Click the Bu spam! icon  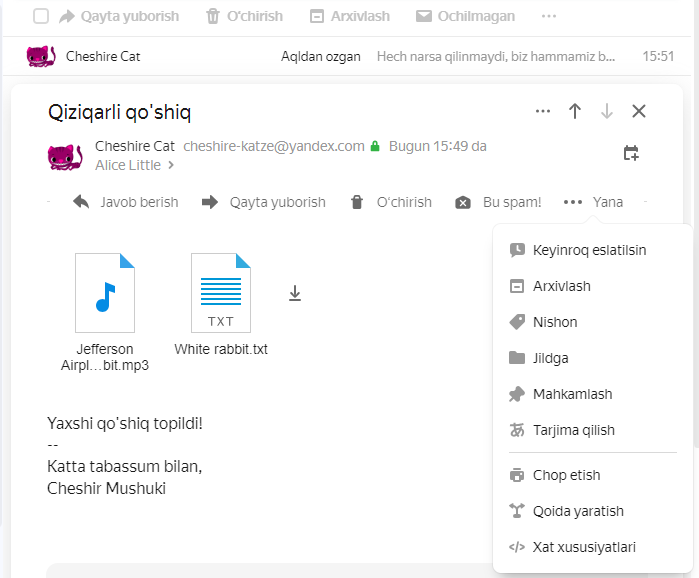[463, 202]
